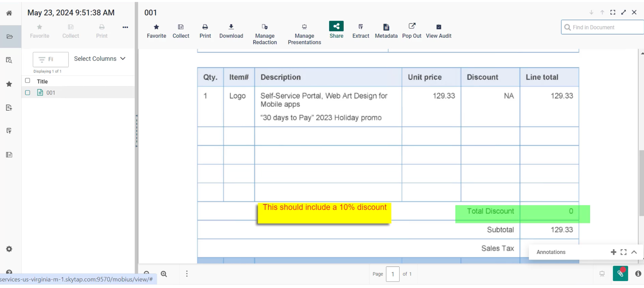
Task: Expand the Select Columns dropdown
Action: (x=100, y=58)
